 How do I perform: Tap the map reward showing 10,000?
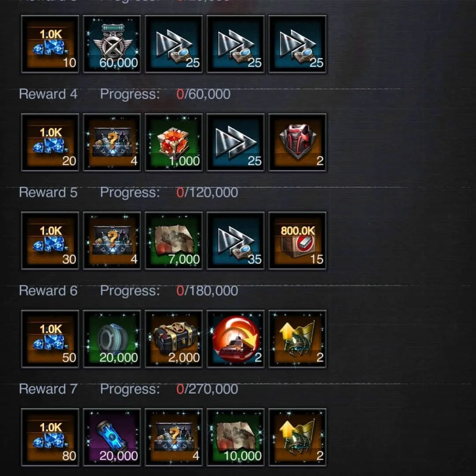pos(235,438)
